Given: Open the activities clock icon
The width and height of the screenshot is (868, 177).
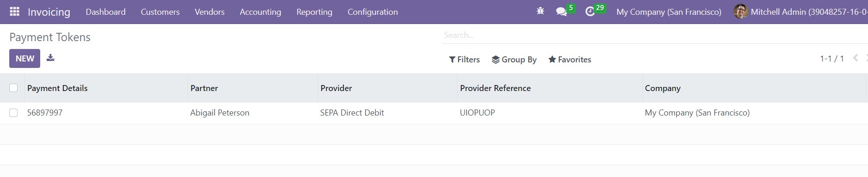Looking at the screenshot, I should point(590,12).
